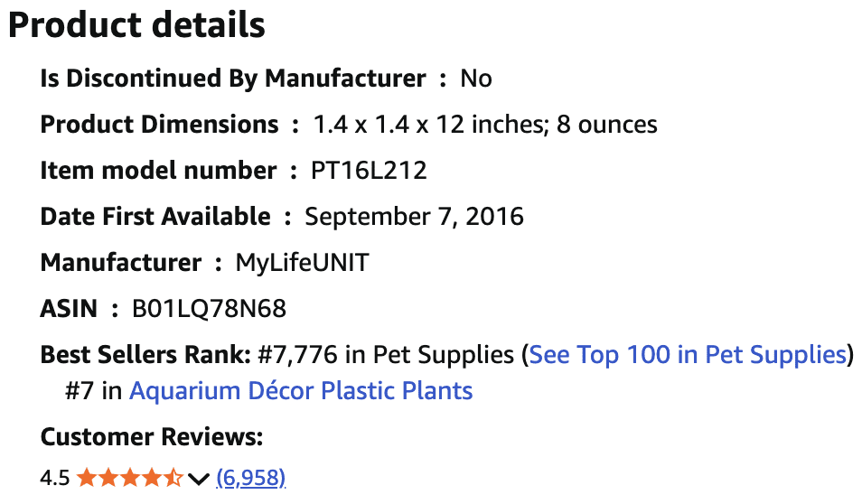Click the item model number PT16L212

[x=369, y=170]
